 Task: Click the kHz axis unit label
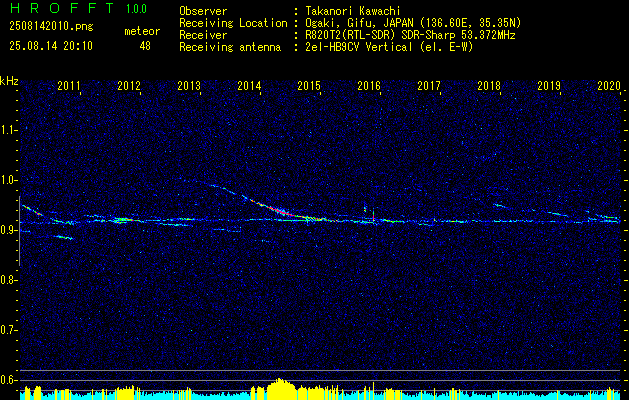pyautogui.click(x=9, y=81)
